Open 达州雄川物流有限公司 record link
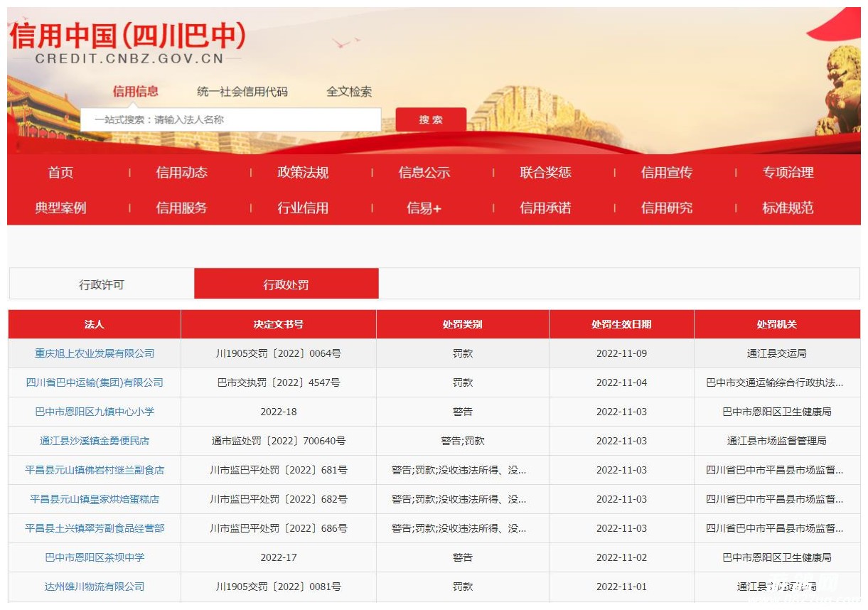This screenshot has height=610, width=868. (95, 587)
